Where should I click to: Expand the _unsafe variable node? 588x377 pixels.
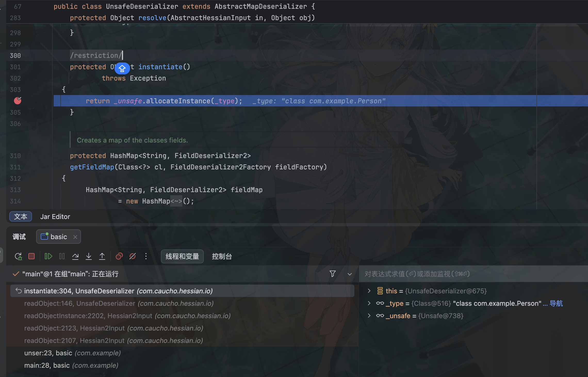tap(369, 316)
